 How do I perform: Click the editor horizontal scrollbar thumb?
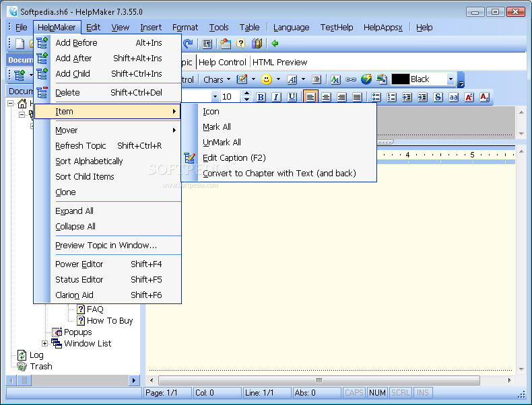coord(319,380)
